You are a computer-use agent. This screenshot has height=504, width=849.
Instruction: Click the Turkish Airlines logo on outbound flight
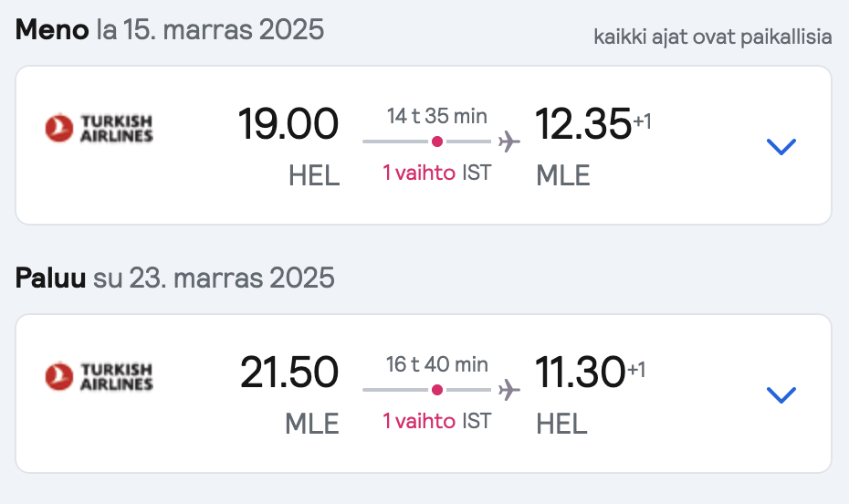[100, 129]
